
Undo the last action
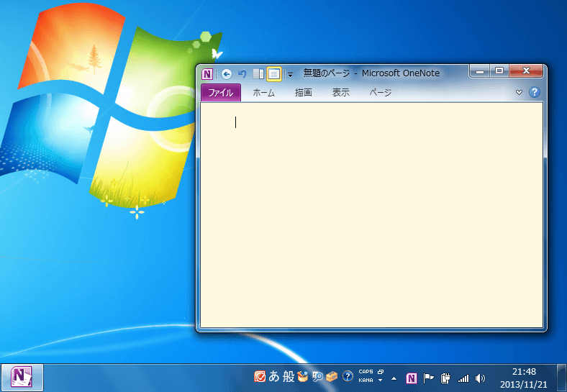pos(242,74)
